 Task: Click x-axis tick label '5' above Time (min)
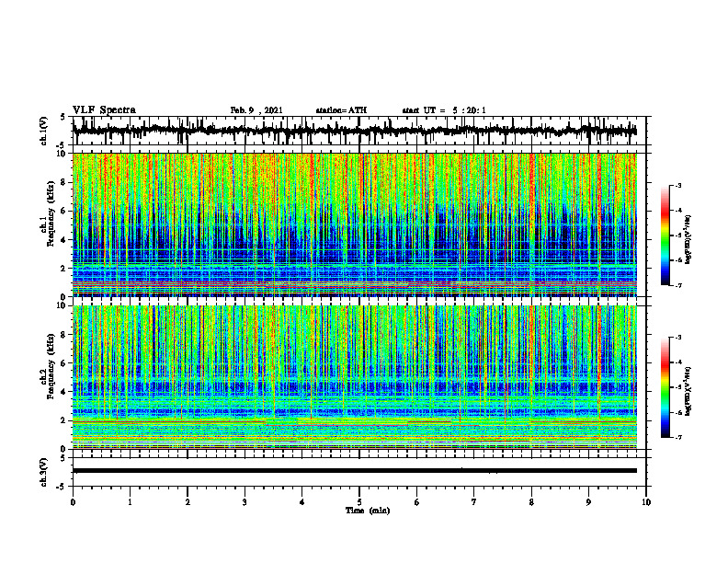point(359,502)
